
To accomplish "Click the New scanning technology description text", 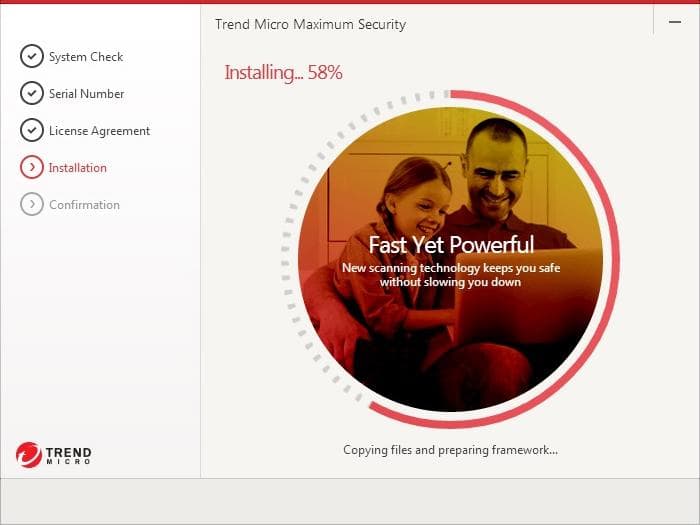I will click(x=451, y=275).
